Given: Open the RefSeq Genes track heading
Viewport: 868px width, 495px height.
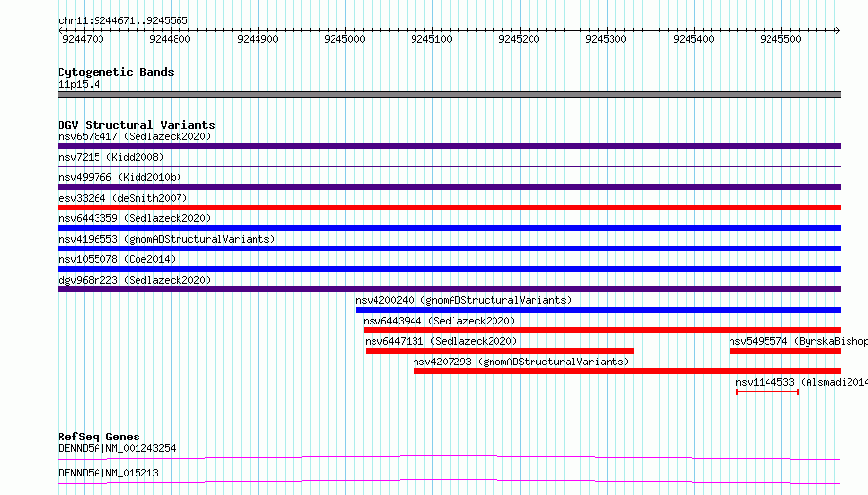Looking at the screenshot, I should coord(99,437).
